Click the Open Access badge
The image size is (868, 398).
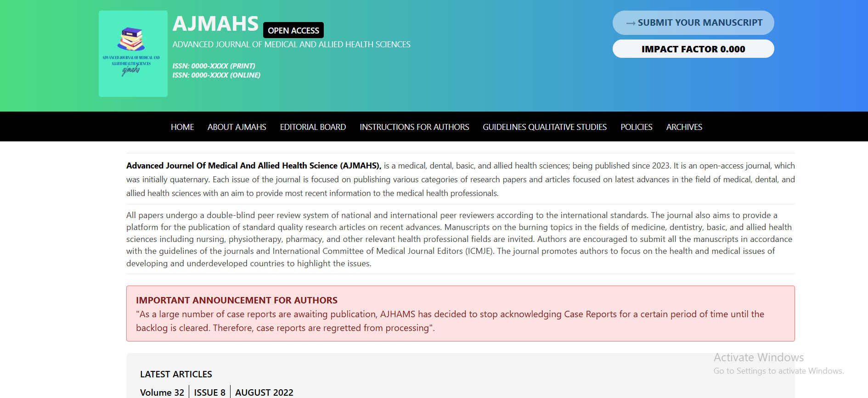pyautogui.click(x=293, y=30)
